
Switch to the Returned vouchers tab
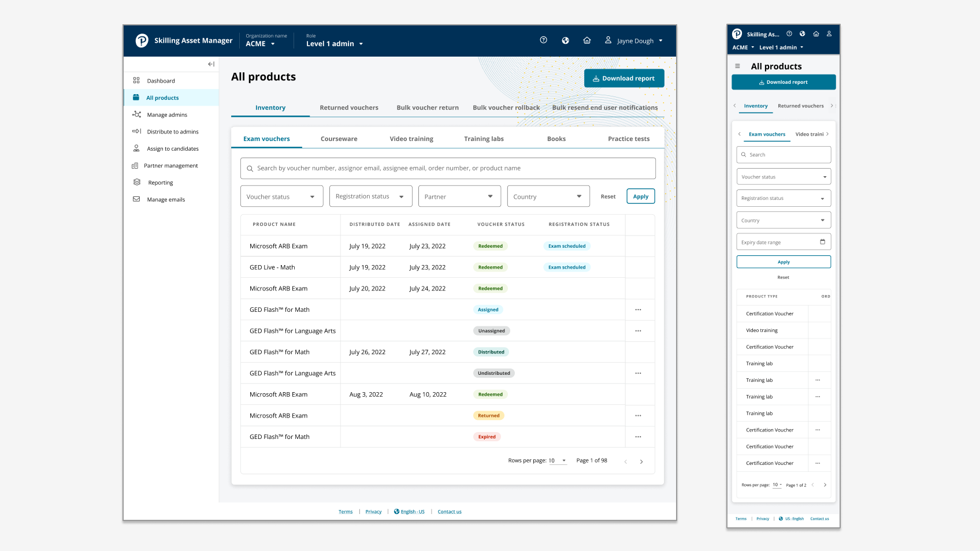pyautogui.click(x=349, y=107)
